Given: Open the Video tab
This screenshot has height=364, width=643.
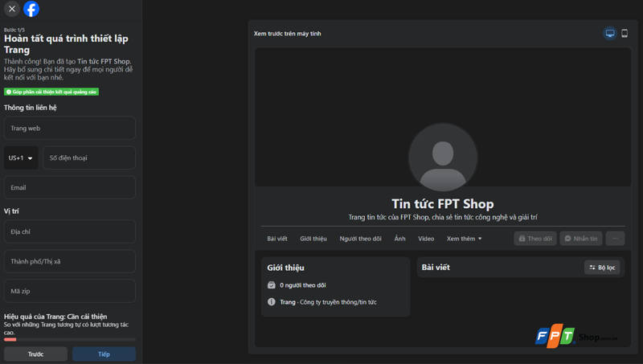Looking at the screenshot, I should click(x=426, y=239).
